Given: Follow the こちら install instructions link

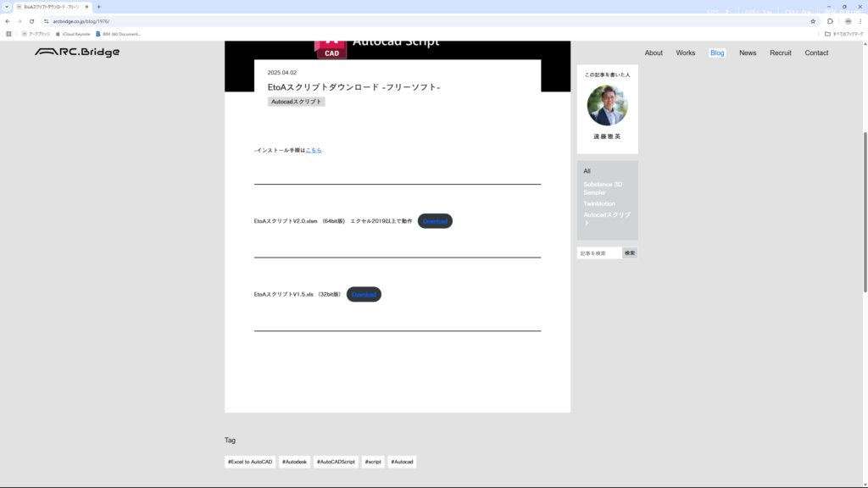Looking at the screenshot, I should (x=314, y=150).
